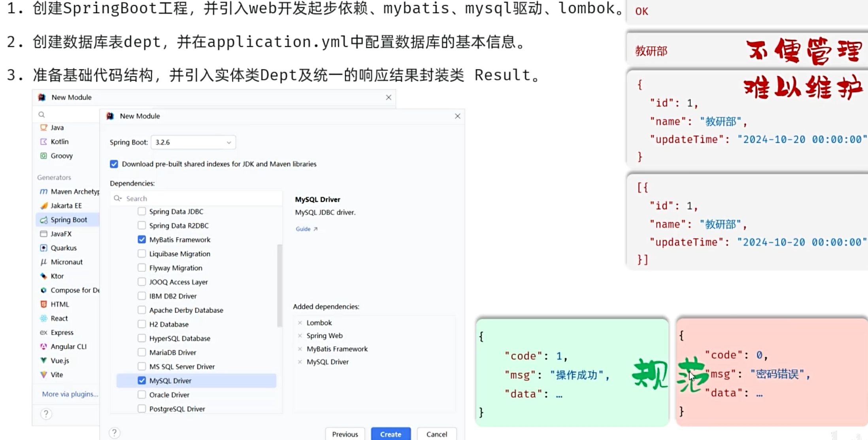
Task: Click the Compose for Desktop icon
Action: (43, 290)
